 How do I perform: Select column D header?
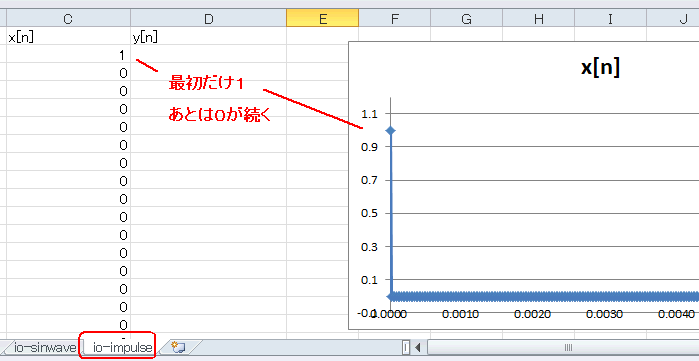click(x=208, y=19)
